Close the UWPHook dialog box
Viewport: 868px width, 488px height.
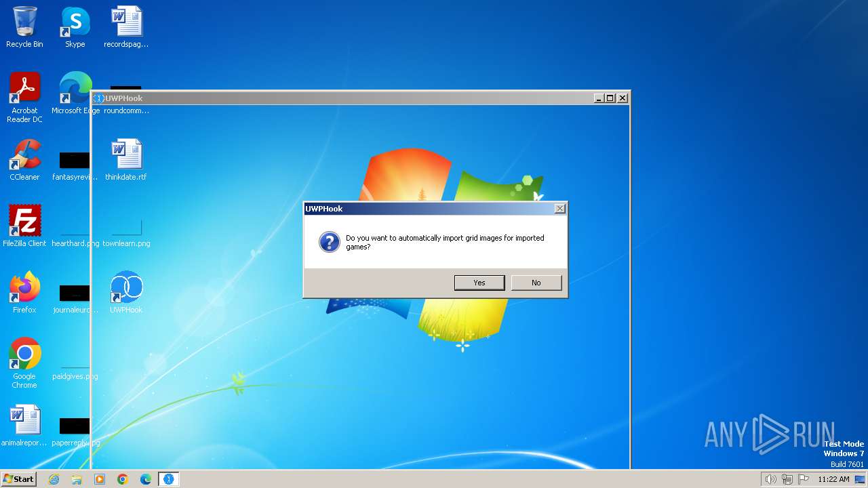pyautogui.click(x=559, y=209)
